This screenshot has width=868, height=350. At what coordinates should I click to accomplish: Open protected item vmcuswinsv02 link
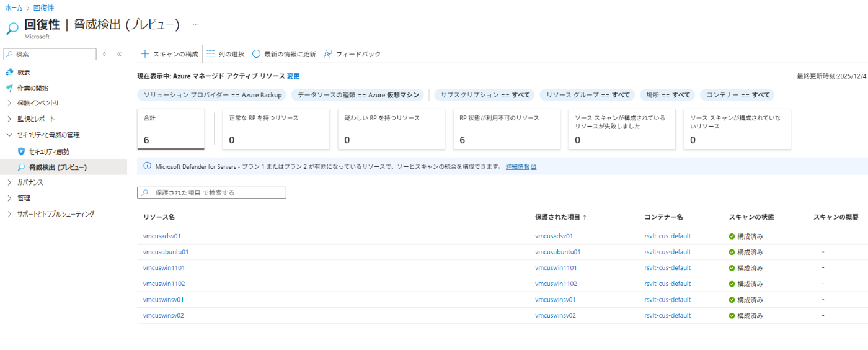(x=556, y=315)
